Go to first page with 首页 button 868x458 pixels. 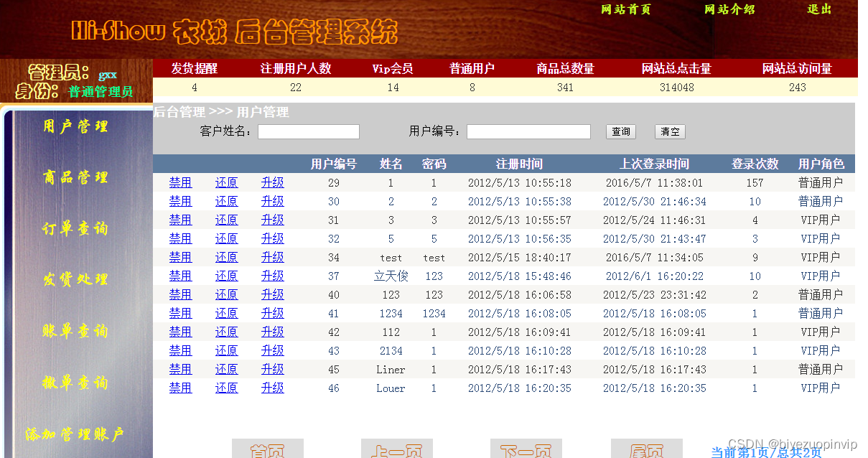coord(268,449)
